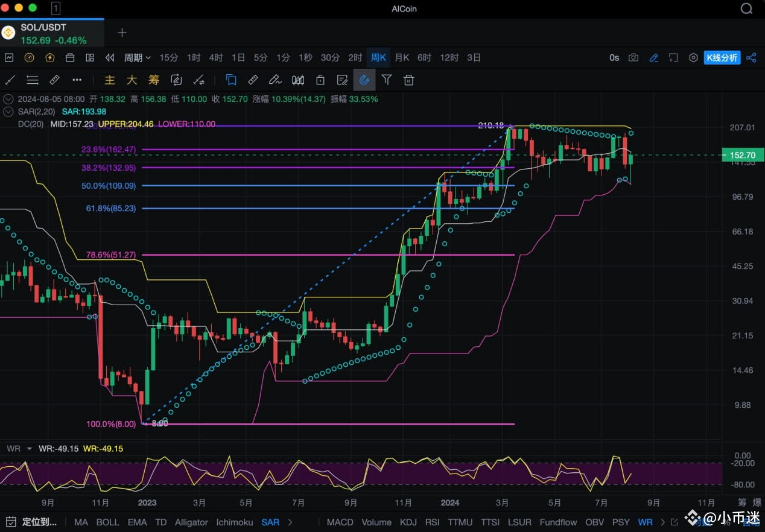Image resolution: width=765 pixels, height=532 pixels.
Task: Click the K线分析 analysis button
Action: coord(722,57)
